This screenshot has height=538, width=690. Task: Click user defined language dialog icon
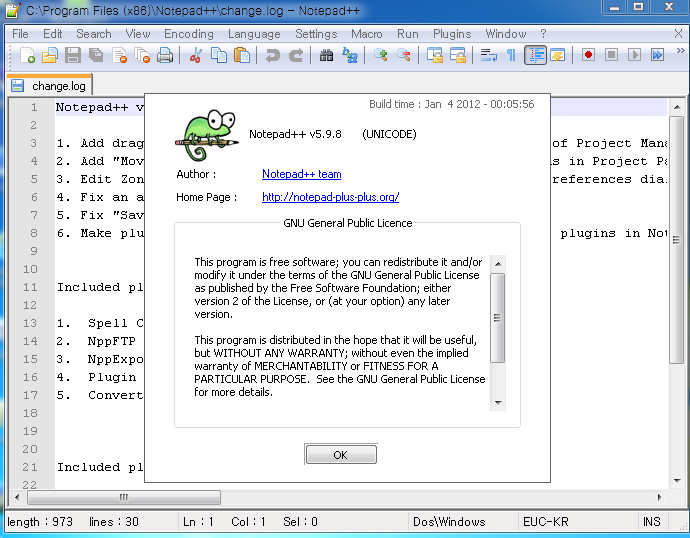(558, 55)
